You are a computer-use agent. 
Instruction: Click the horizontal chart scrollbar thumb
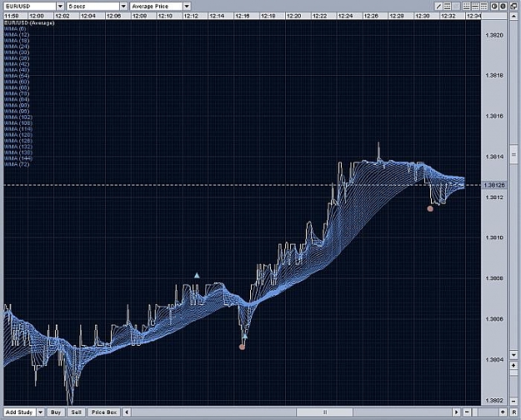(x=324, y=412)
